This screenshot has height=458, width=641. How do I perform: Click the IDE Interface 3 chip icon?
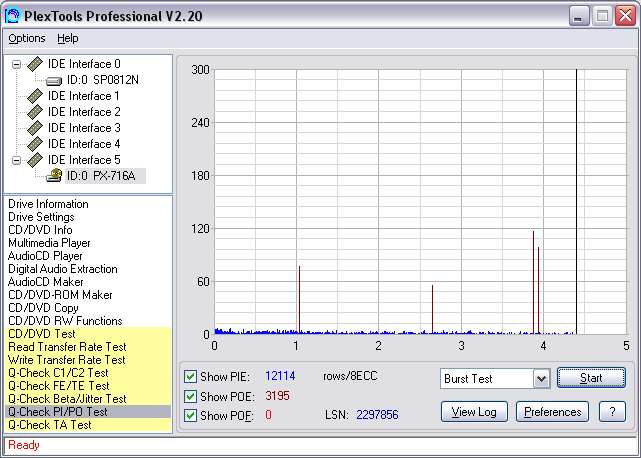point(35,128)
